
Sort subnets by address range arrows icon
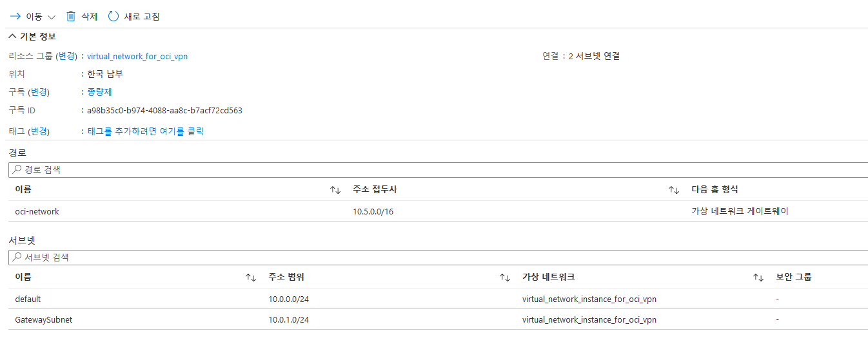505,278
